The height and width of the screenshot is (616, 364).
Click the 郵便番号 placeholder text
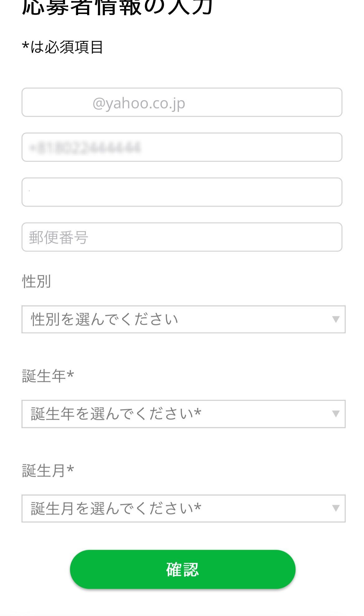pos(58,237)
